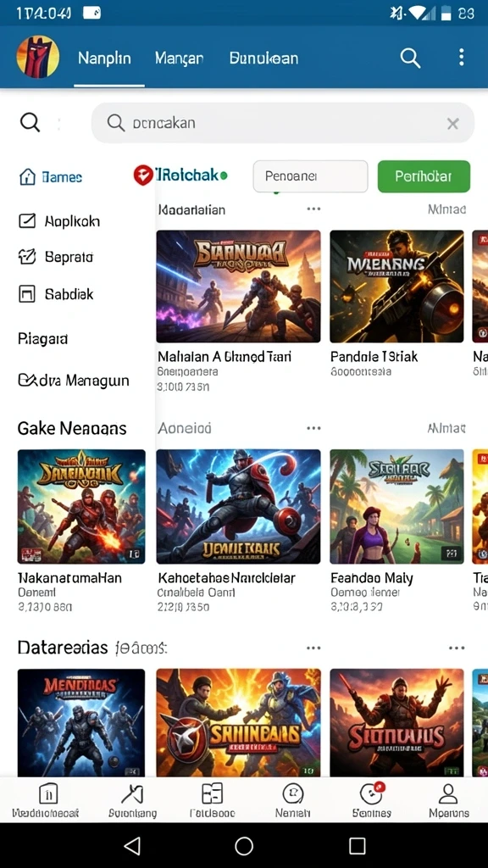Tap the Gake Neaoaas section heading
This screenshot has width=488, height=868.
point(72,428)
